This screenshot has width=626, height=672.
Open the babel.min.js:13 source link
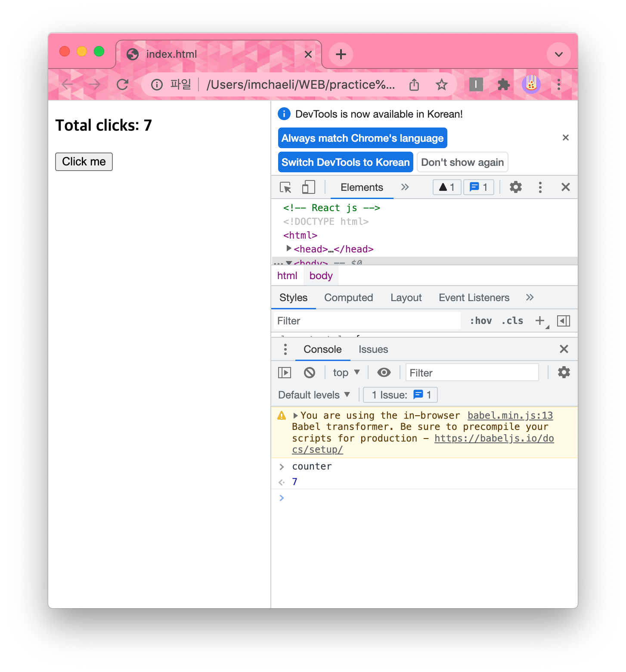point(510,415)
